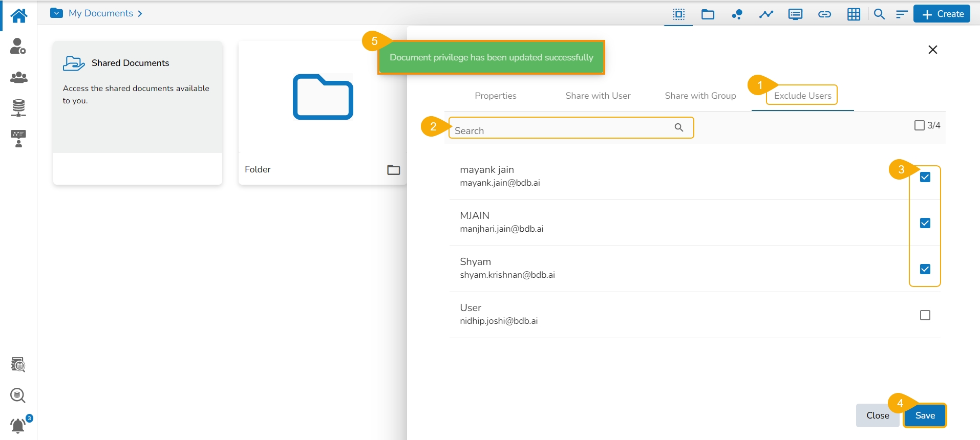This screenshot has height=440, width=980.
Task: Switch to the Properties tab
Action: tap(495, 96)
